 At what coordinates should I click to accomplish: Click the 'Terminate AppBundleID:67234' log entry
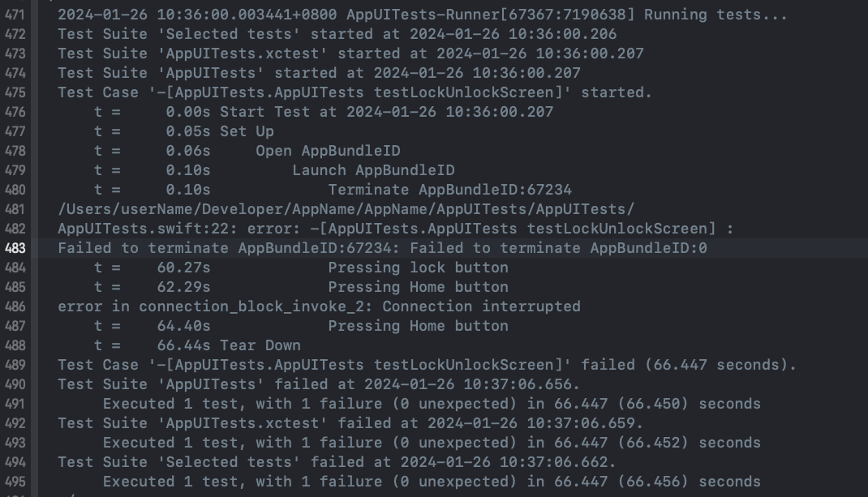coord(449,190)
